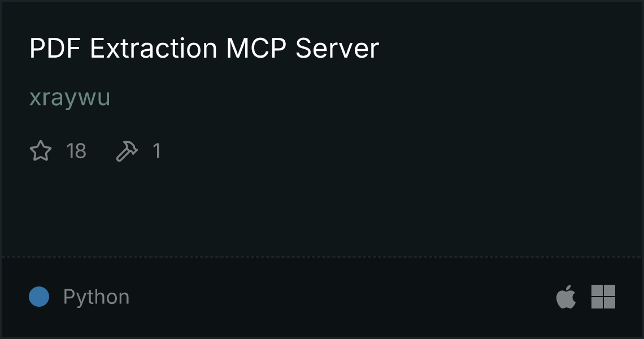Click the blue Python language dot
The height and width of the screenshot is (339, 644).
39,297
